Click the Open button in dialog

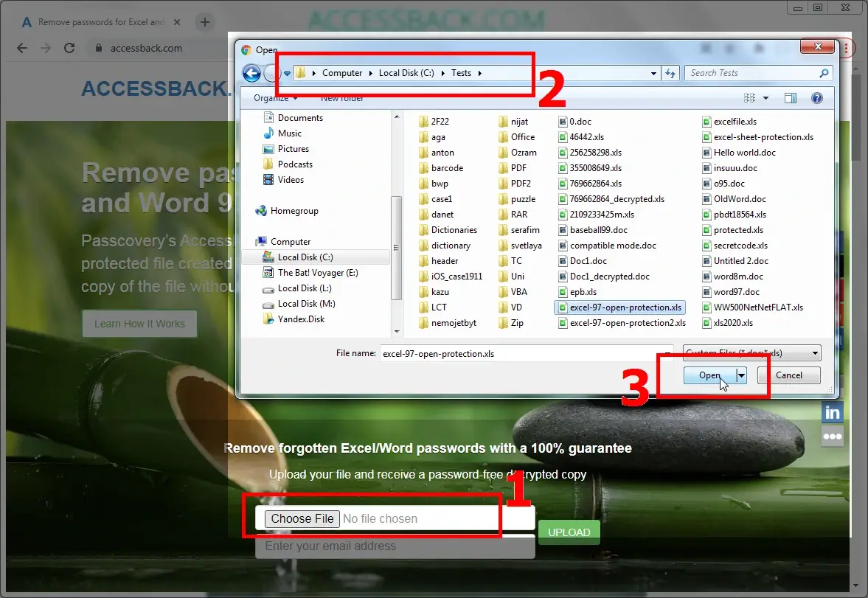709,375
